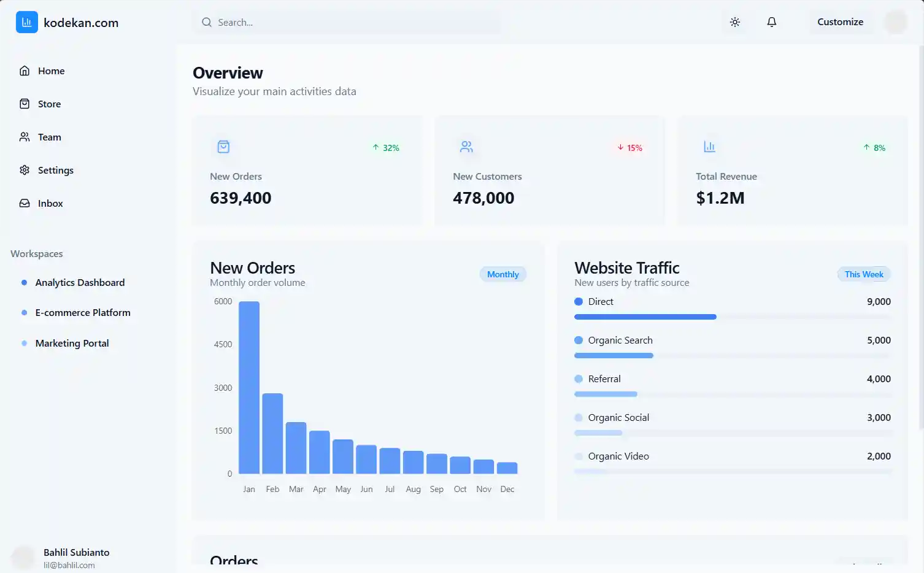924x573 pixels.
Task: Select Analytics Dashboard workspace
Action: tap(80, 282)
